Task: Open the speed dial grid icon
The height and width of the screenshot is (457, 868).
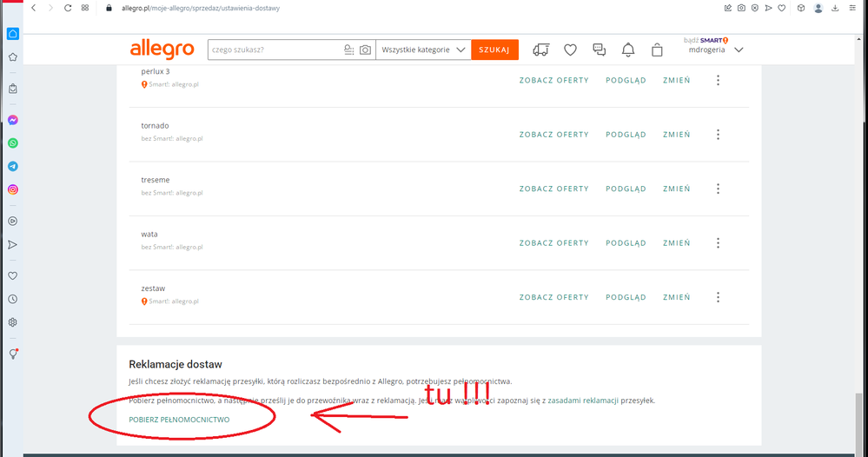Action: (84, 8)
